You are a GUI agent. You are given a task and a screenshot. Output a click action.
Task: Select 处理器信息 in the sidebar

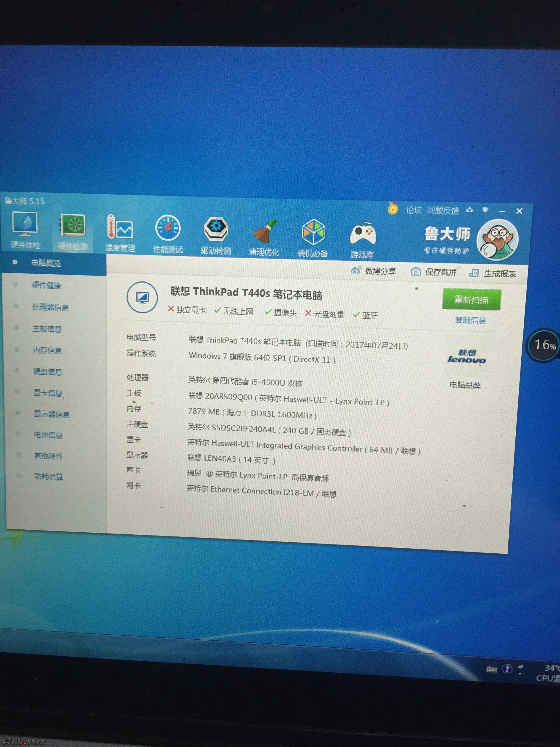click(50, 307)
